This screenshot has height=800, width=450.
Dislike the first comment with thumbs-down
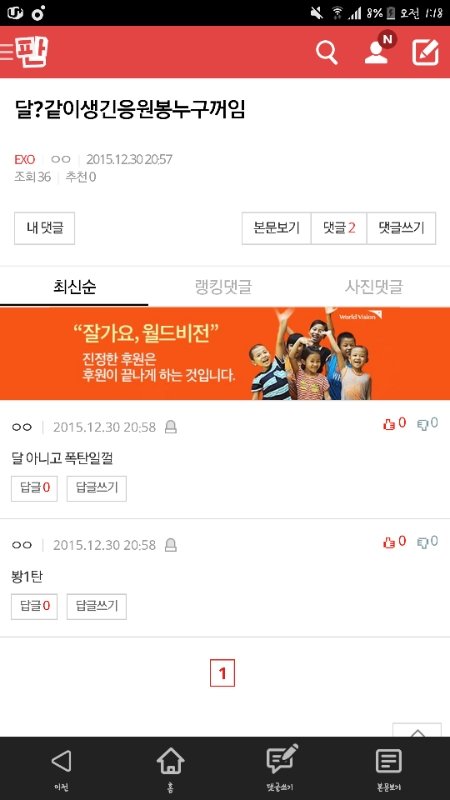click(x=428, y=423)
